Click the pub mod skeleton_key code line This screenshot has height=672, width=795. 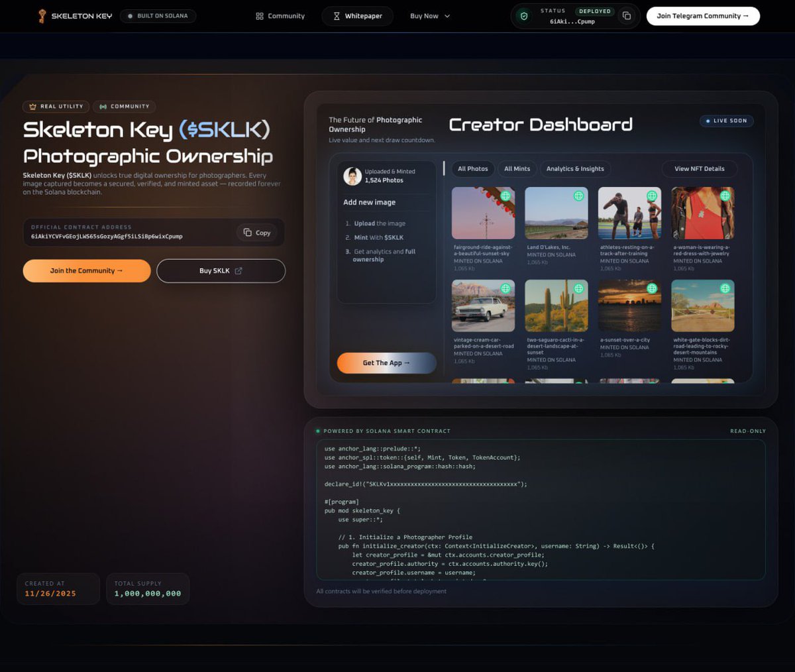pyautogui.click(x=362, y=511)
